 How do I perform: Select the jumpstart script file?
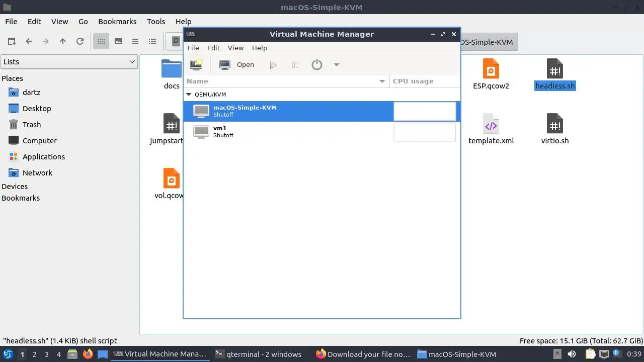pos(168,129)
